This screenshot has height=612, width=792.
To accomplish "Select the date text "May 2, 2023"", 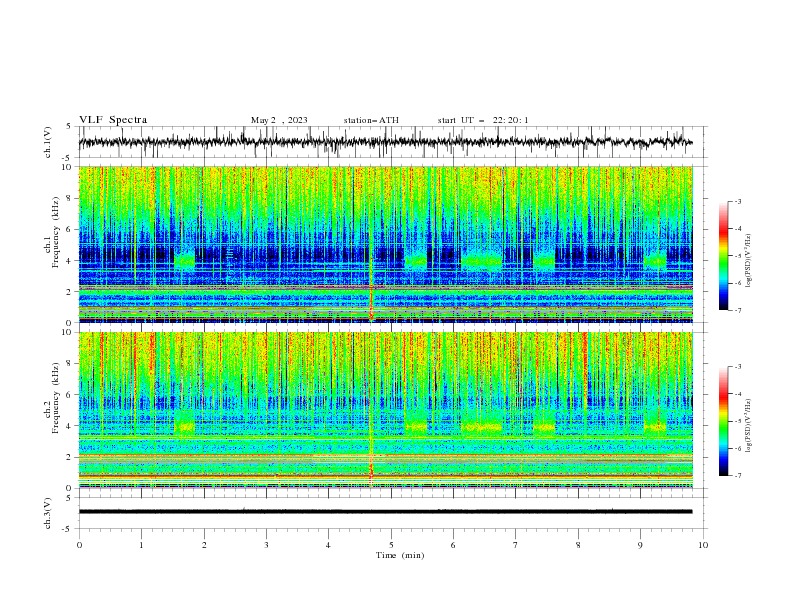I will 279,120.
